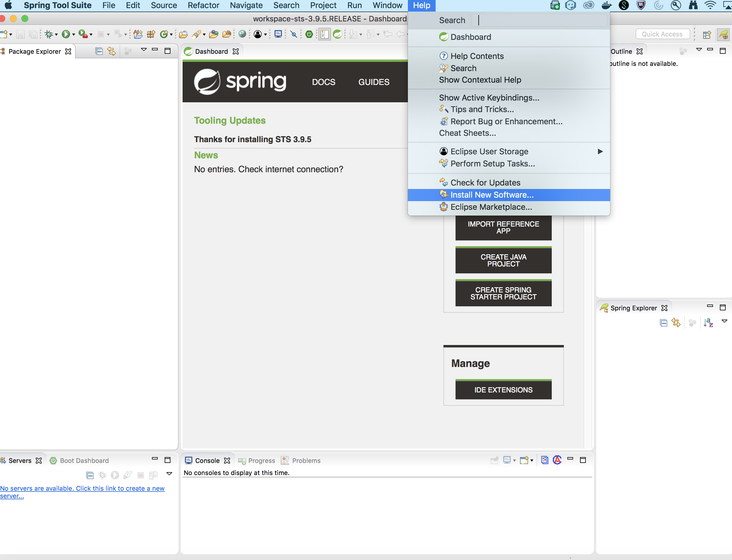Open dropdown next to New Java Class icon
The width and height of the screenshot is (732, 560).
pos(171,35)
